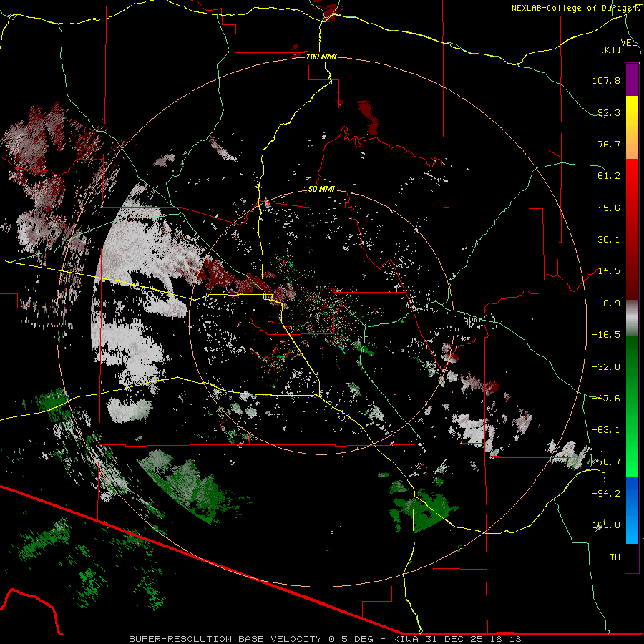Pick the green segment of the velocity color bar
This screenshot has width=644, height=644.
pyautogui.click(x=632, y=406)
